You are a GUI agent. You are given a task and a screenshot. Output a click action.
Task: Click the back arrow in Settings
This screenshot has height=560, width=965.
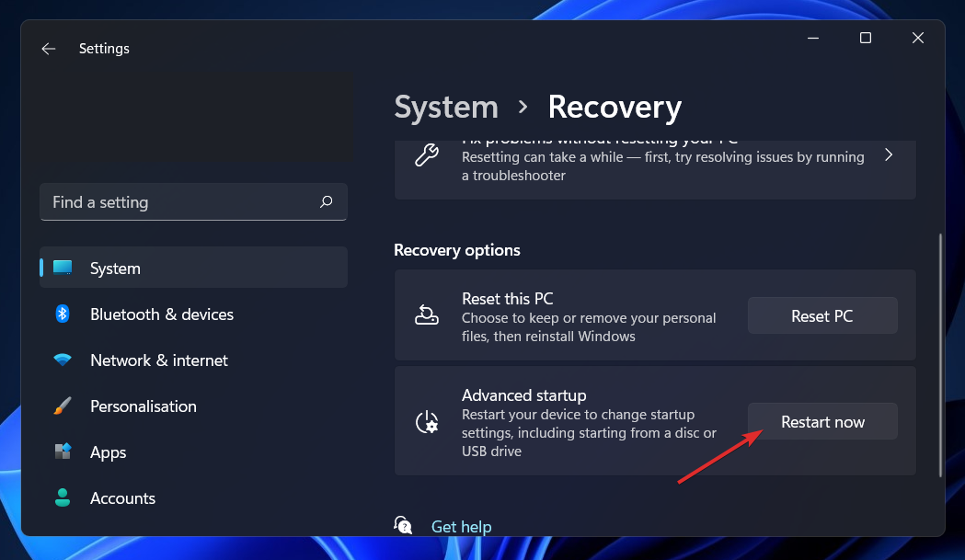tap(49, 49)
